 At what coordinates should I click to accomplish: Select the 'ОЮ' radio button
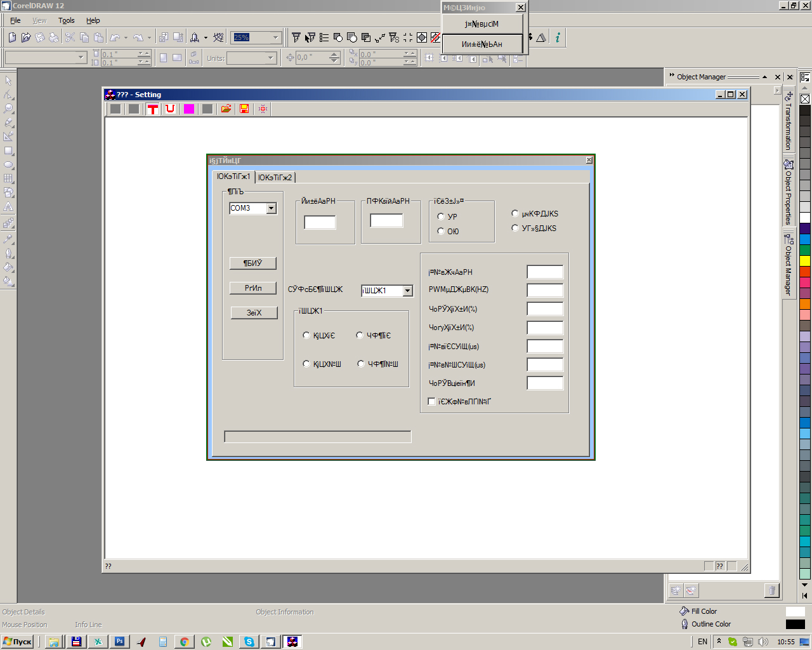tap(441, 231)
